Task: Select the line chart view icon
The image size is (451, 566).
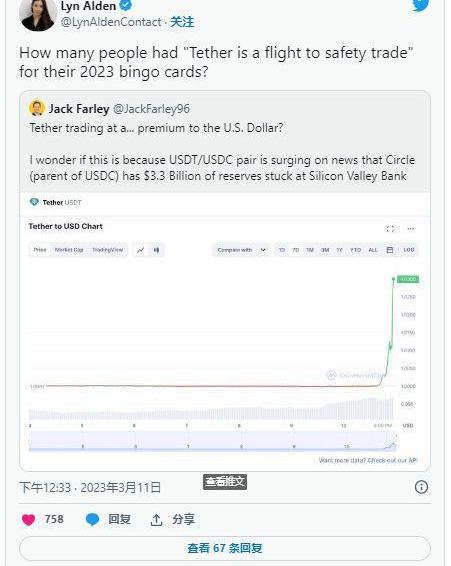Action: point(141,250)
